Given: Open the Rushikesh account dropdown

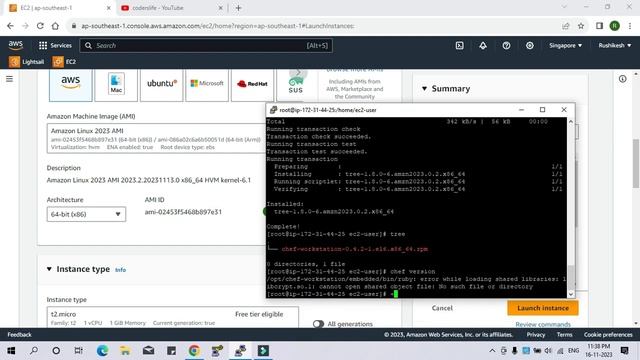Looking at the screenshot, I should (615, 45).
